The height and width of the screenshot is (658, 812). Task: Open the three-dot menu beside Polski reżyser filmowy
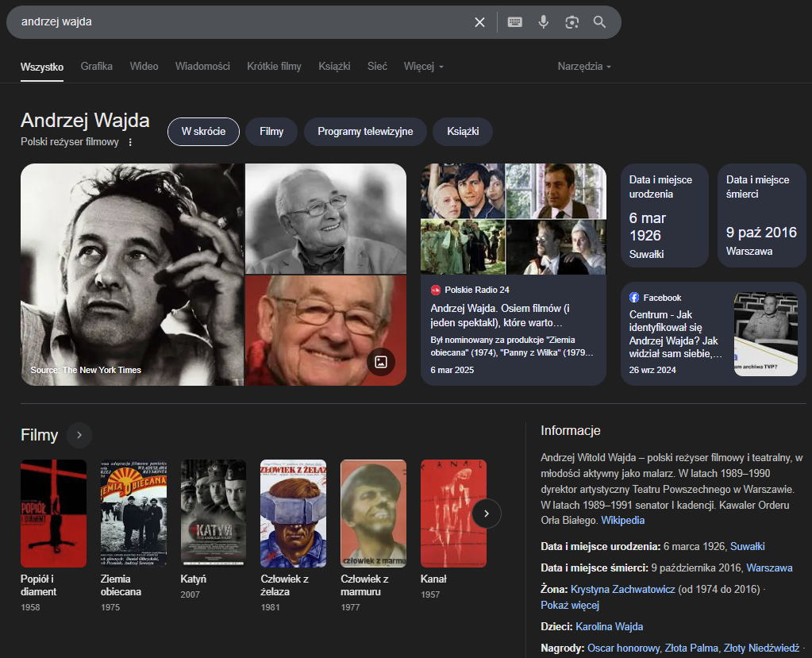click(130, 142)
